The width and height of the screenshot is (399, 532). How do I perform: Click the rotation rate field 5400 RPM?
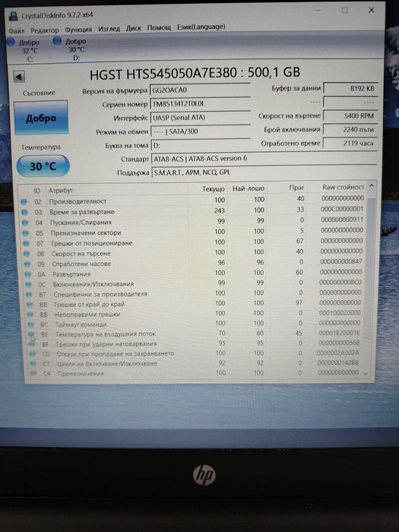pos(350,116)
